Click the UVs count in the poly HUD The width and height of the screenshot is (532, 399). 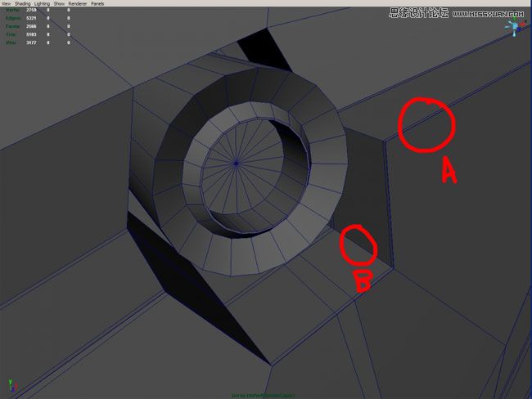(29, 42)
